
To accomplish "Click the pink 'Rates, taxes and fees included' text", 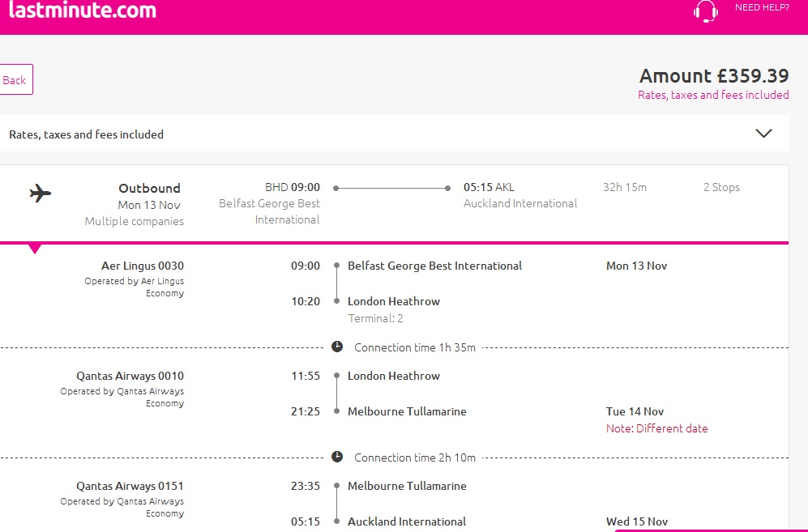I will (713, 95).
